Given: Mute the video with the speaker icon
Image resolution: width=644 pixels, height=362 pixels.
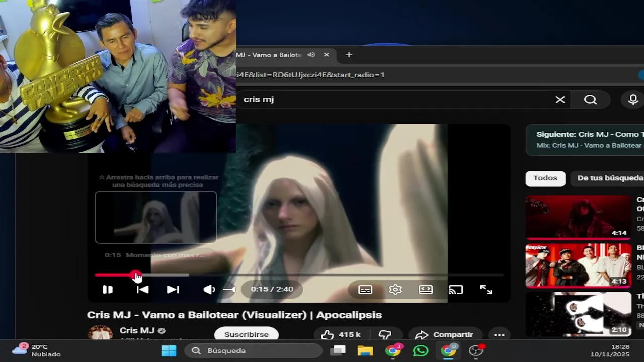Looking at the screenshot, I should coord(209,289).
